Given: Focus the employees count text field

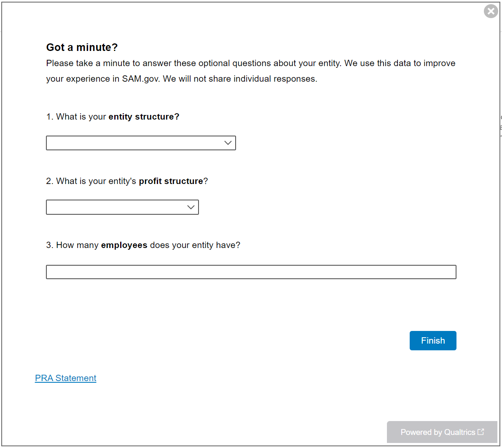Looking at the screenshot, I should click(251, 272).
